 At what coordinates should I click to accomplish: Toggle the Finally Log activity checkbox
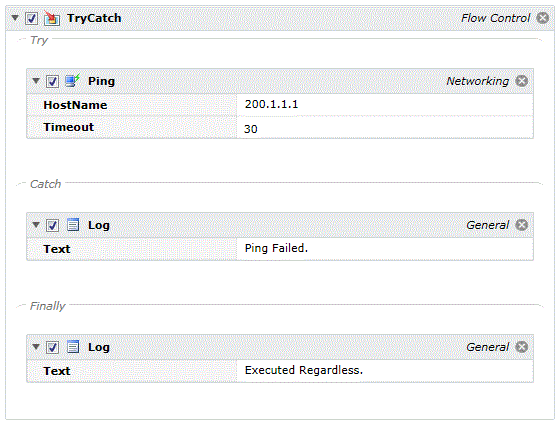[52, 347]
